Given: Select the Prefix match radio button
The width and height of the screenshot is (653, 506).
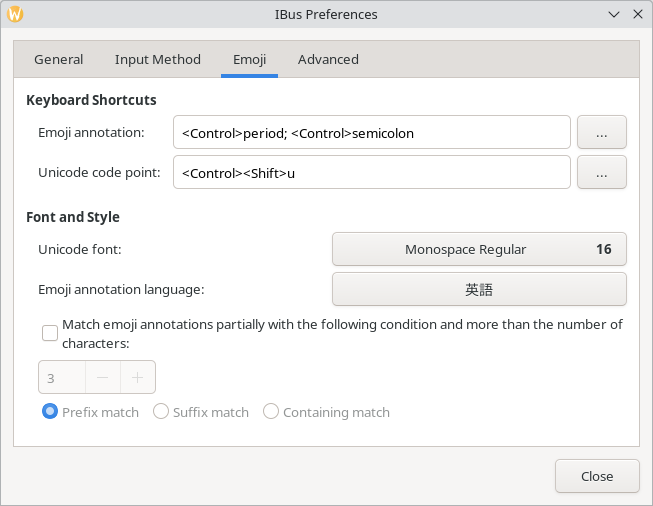Looking at the screenshot, I should [x=50, y=412].
